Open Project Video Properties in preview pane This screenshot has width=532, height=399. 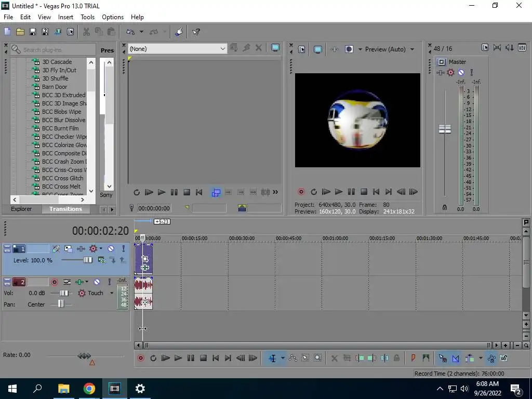click(302, 49)
